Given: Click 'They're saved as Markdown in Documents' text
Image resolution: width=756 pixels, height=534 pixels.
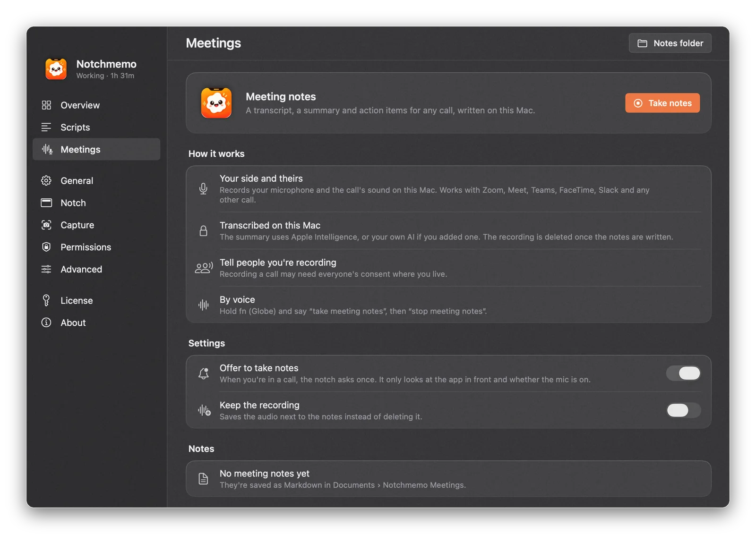Looking at the screenshot, I should 343,485.
